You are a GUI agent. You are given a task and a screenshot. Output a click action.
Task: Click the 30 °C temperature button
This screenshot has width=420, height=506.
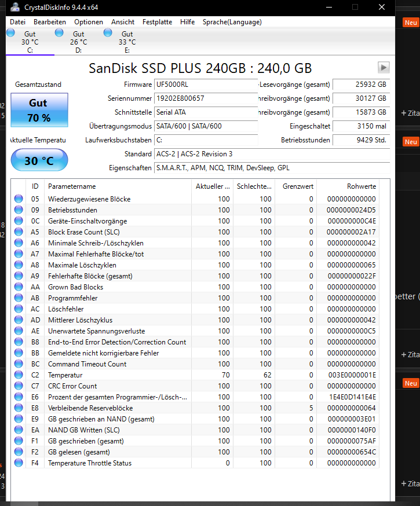[39, 160]
